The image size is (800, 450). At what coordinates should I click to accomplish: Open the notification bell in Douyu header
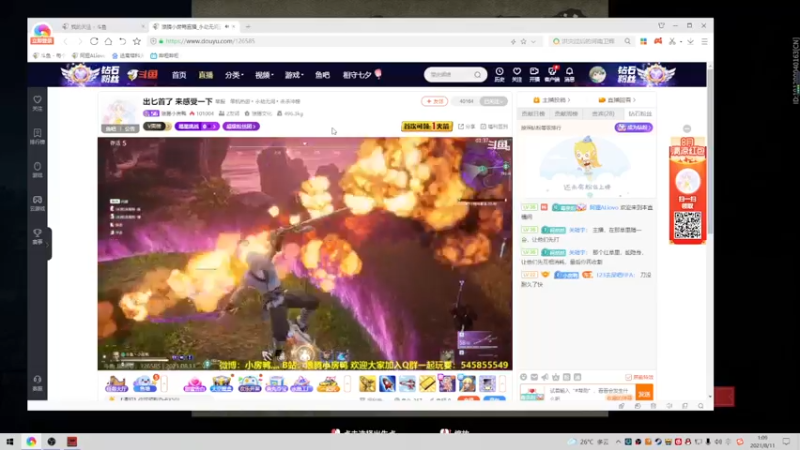coord(569,74)
